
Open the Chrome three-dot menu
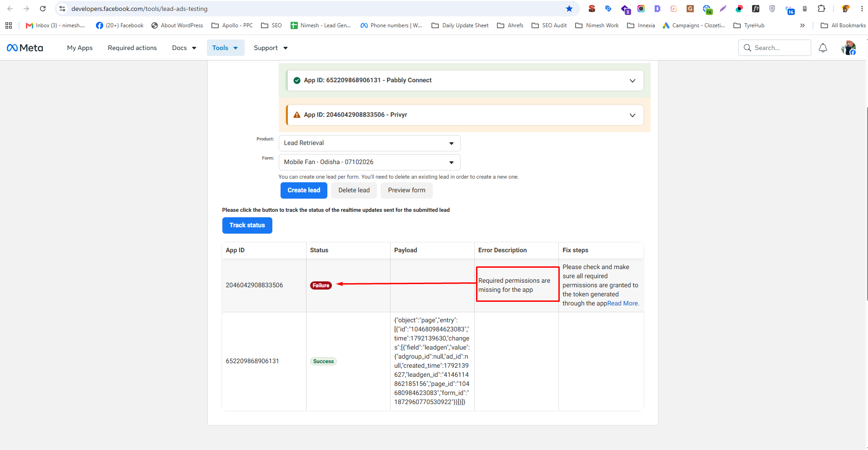coord(862,9)
